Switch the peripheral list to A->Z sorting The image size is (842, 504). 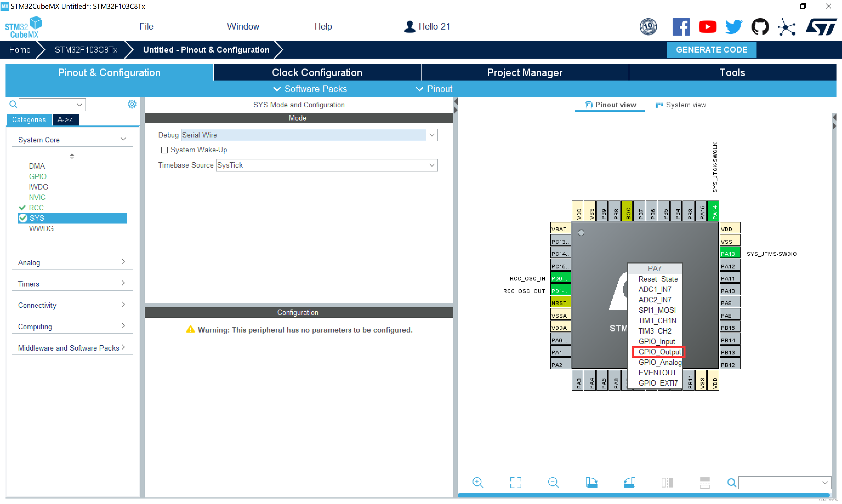[x=65, y=119]
